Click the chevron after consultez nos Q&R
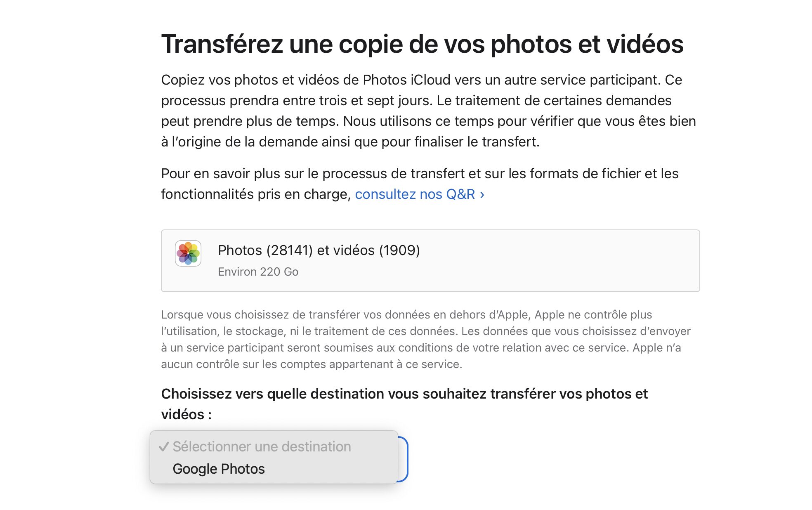This screenshot has height=510, width=812. point(482,194)
